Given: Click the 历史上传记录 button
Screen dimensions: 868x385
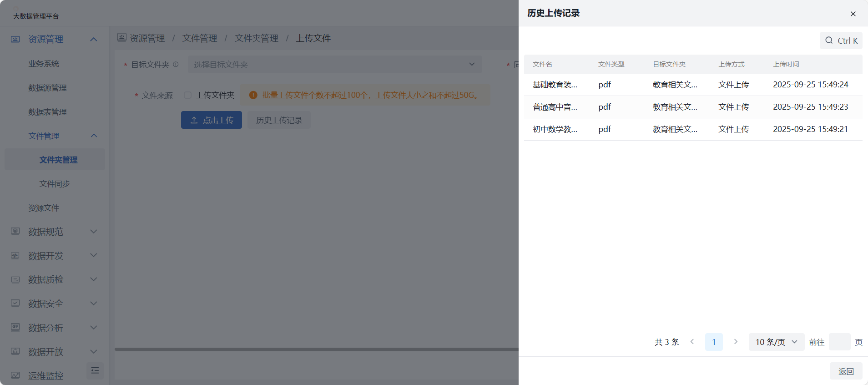Looking at the screenshot, I should pyautogui.click(x=279, y=120).
